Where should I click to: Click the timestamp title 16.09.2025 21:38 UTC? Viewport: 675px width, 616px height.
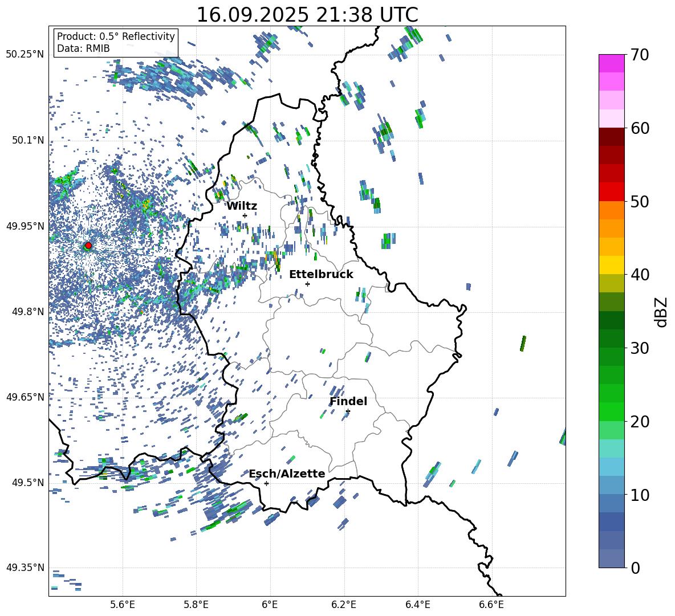(307, 15)
